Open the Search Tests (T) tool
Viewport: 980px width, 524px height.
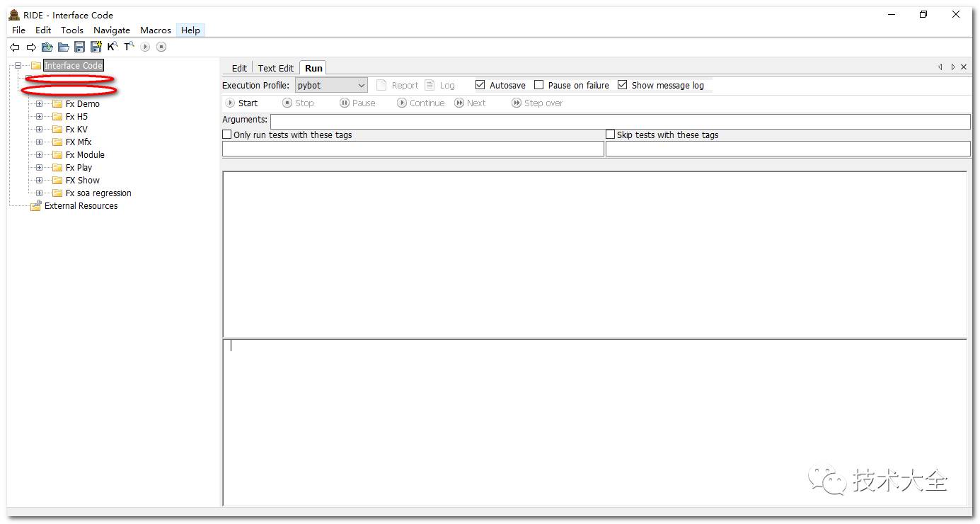coord(129,47)
